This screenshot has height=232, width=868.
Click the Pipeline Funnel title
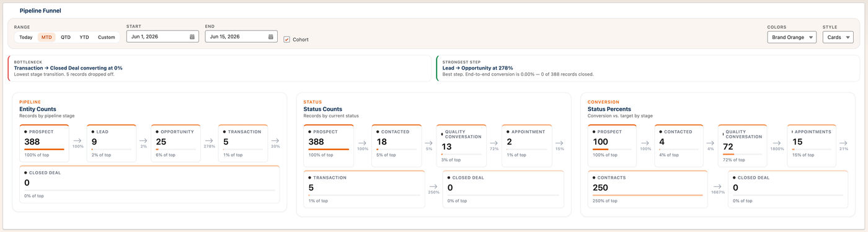tap(40, 11)
